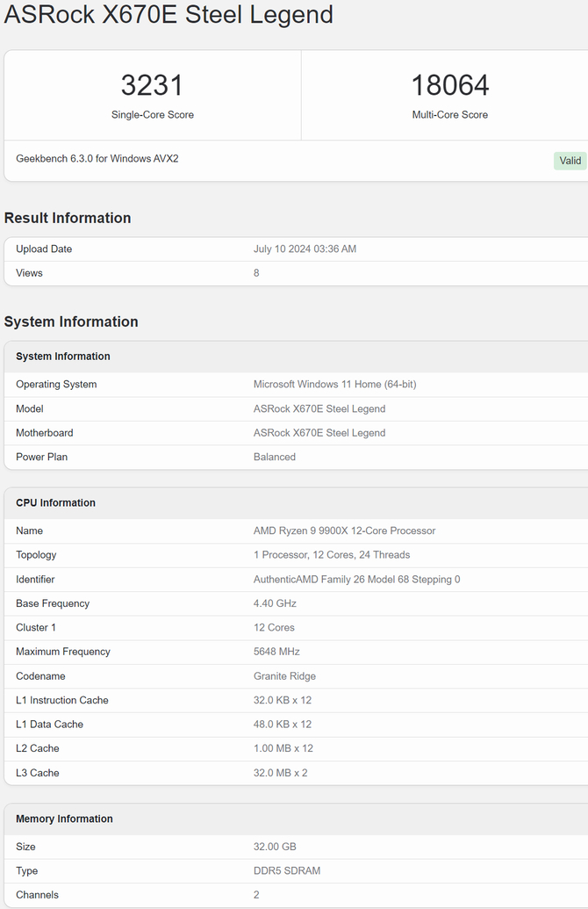Click the L2 Cache label

[38, 748]
